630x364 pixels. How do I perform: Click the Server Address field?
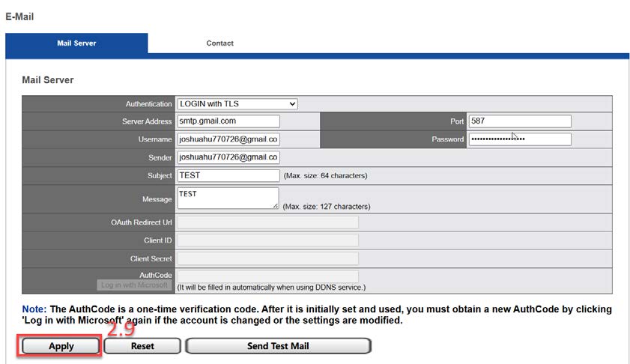point(228,121)
